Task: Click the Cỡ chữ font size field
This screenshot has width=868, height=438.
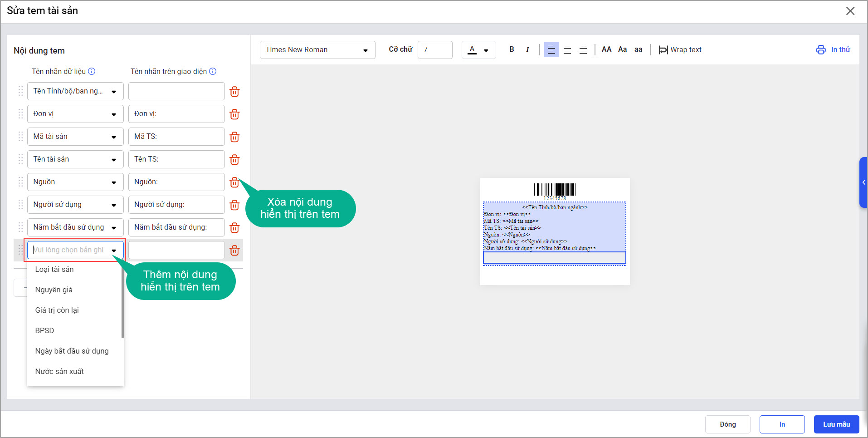Action: click(434, 50)
